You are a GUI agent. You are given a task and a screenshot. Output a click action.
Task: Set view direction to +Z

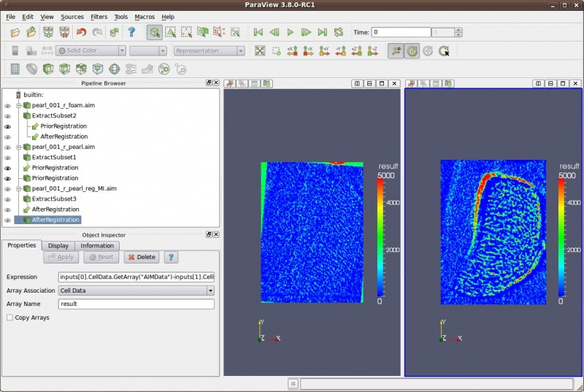tap(356, 50)
